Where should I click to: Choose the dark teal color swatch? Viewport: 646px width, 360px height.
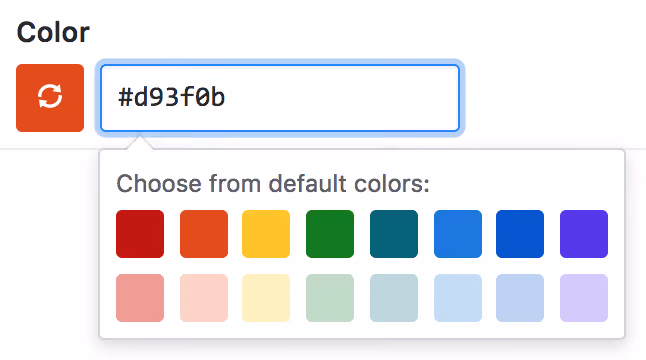(394, 234)
